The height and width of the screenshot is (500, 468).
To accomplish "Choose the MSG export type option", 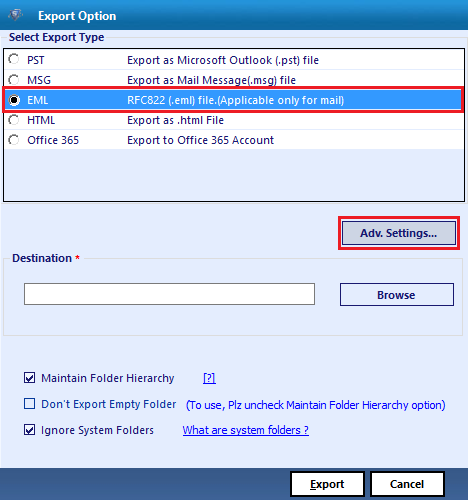I will click(x=14, y=80).
